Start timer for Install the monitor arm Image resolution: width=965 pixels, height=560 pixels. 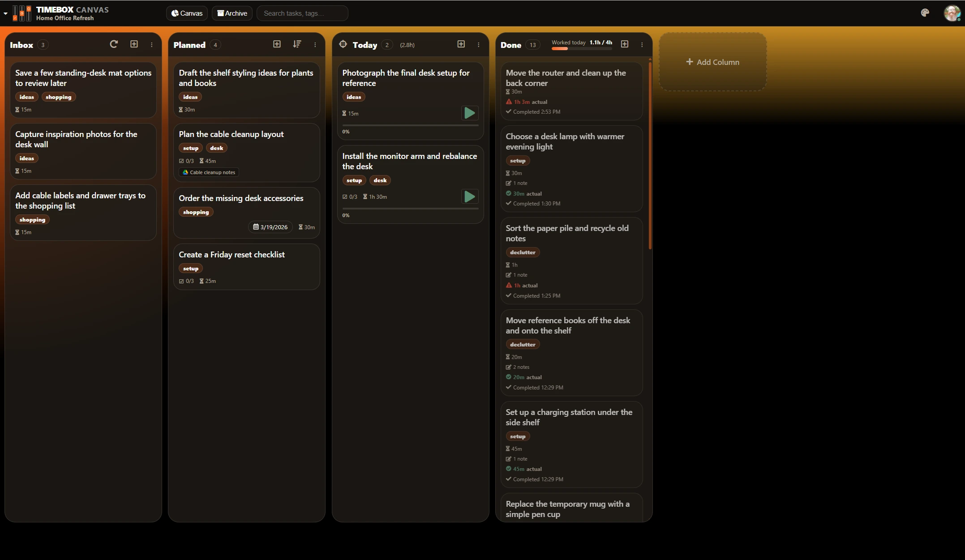[x=469, y=197]
